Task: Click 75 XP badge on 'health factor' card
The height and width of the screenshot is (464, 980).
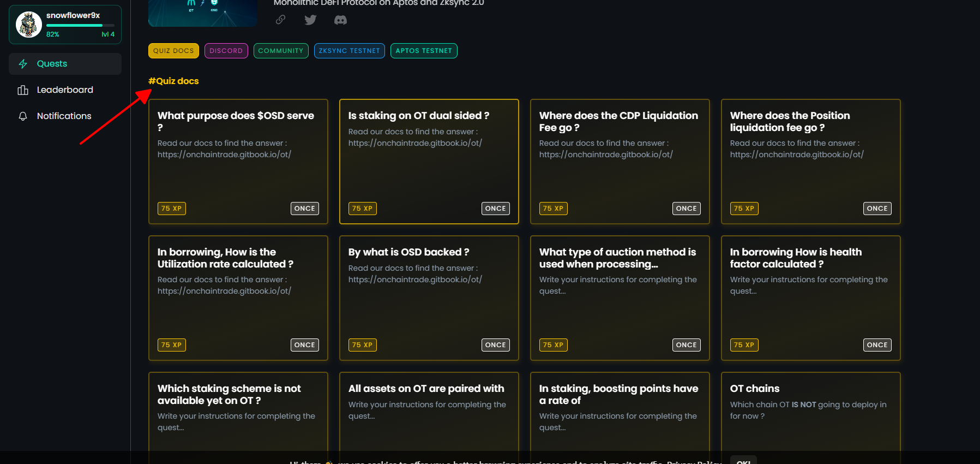Action: 744,345
